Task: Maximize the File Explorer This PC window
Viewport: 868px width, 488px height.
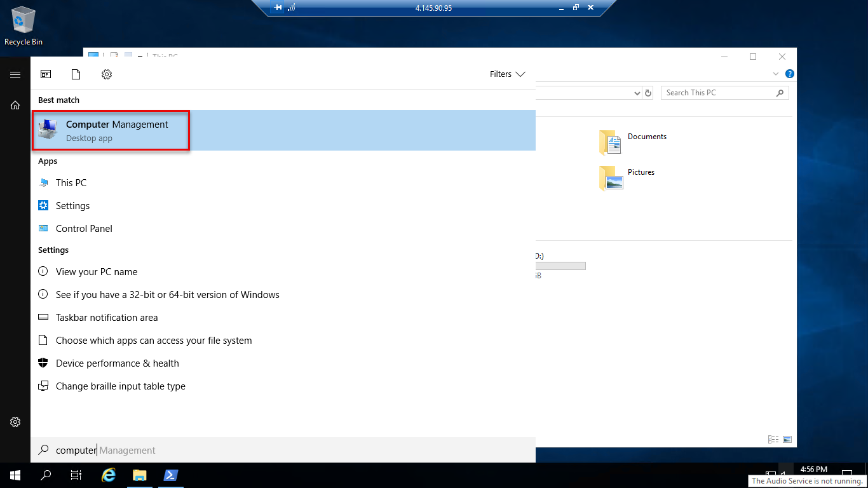Action: (753, 57)
